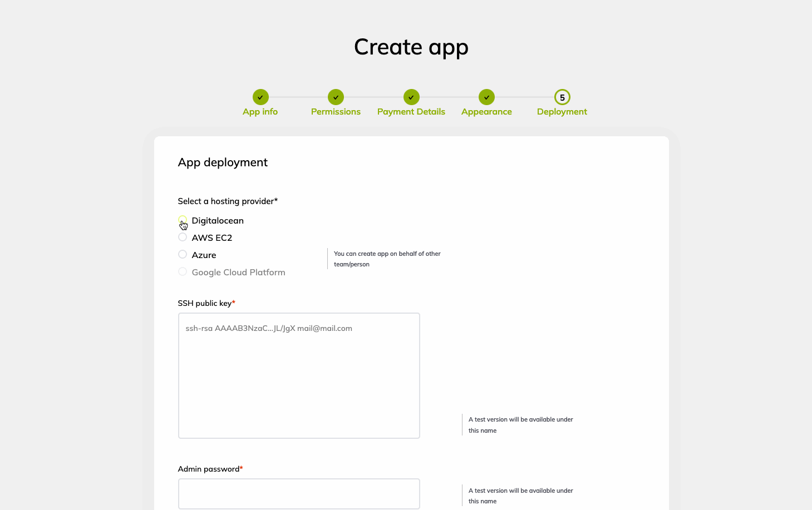Focus the SSH public key text area

(299, 375)
